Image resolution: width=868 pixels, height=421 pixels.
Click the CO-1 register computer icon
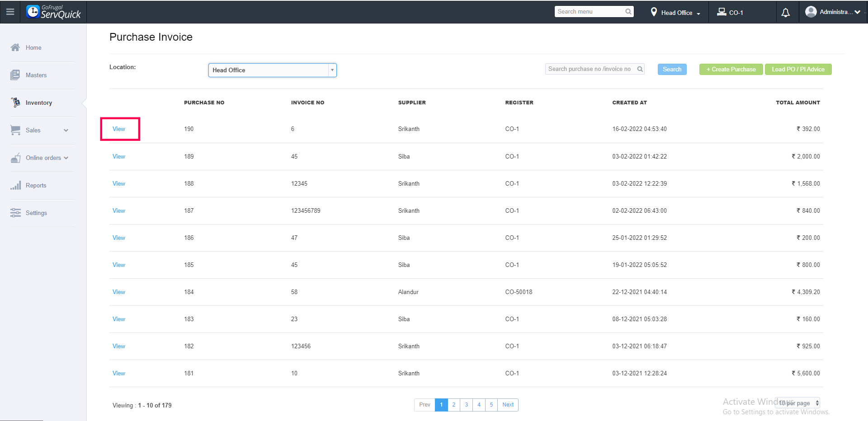click(x=722, y=12)
